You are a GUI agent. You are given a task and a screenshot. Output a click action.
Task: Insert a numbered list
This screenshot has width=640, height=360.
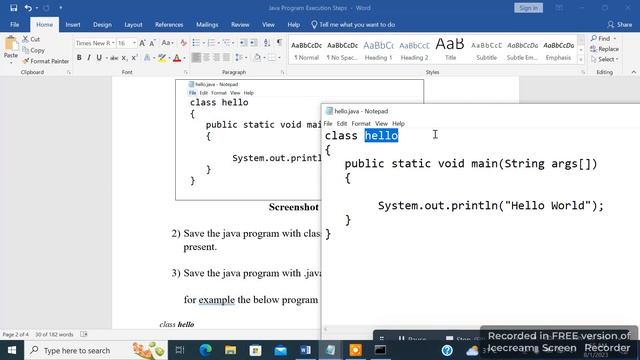pyautogui.click(x=211, y=43)
